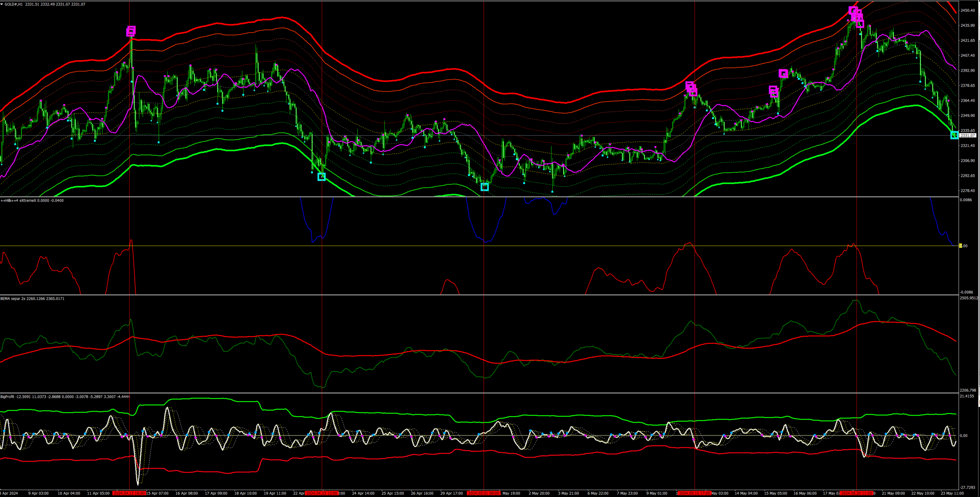The height and width of the screenshot is (497, 980).
Task: Click the yellow 0.00 level marker in eXtremeX subwindow
Action: point(960,246)
